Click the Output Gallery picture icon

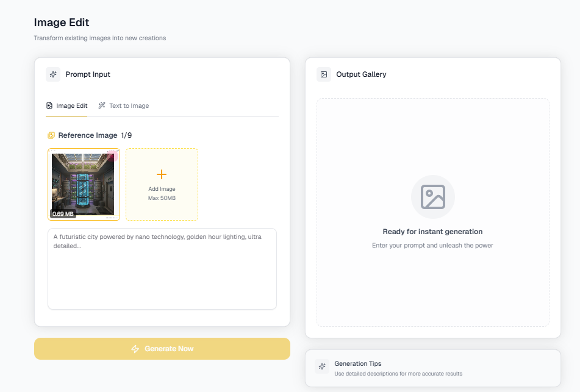324,74
